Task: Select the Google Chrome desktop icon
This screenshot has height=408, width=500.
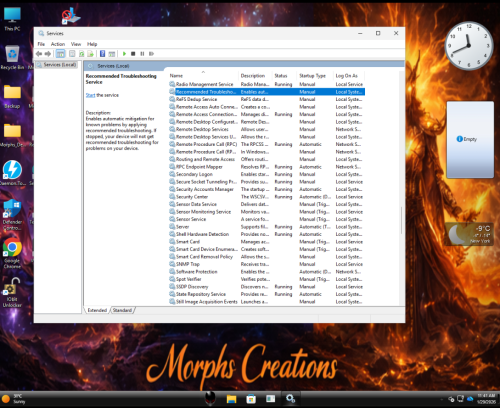Action: point(12,253)
